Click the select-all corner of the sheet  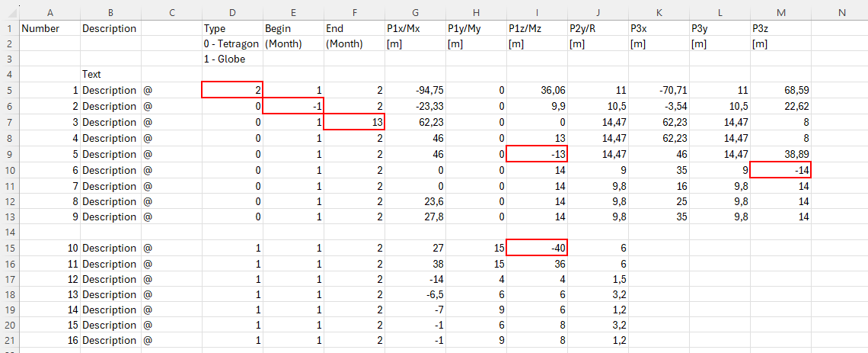(x=9, y=12)
